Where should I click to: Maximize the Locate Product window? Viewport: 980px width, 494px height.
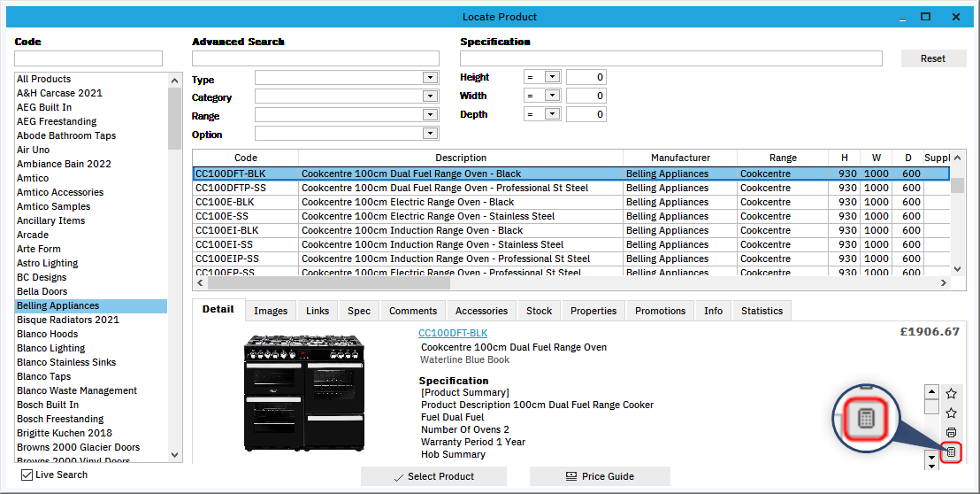pyautogui.click(x=926, y=17)
